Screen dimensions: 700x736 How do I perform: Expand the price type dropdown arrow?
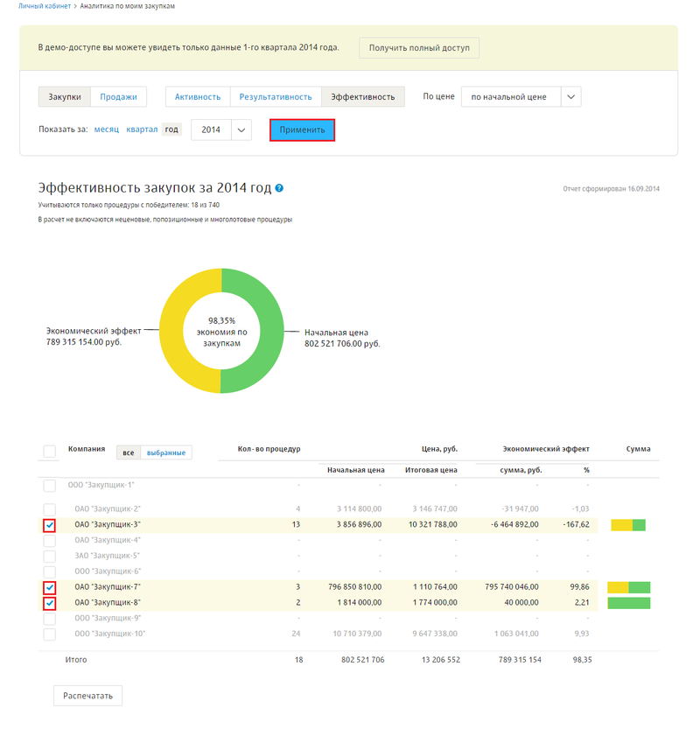coord(570,97)
